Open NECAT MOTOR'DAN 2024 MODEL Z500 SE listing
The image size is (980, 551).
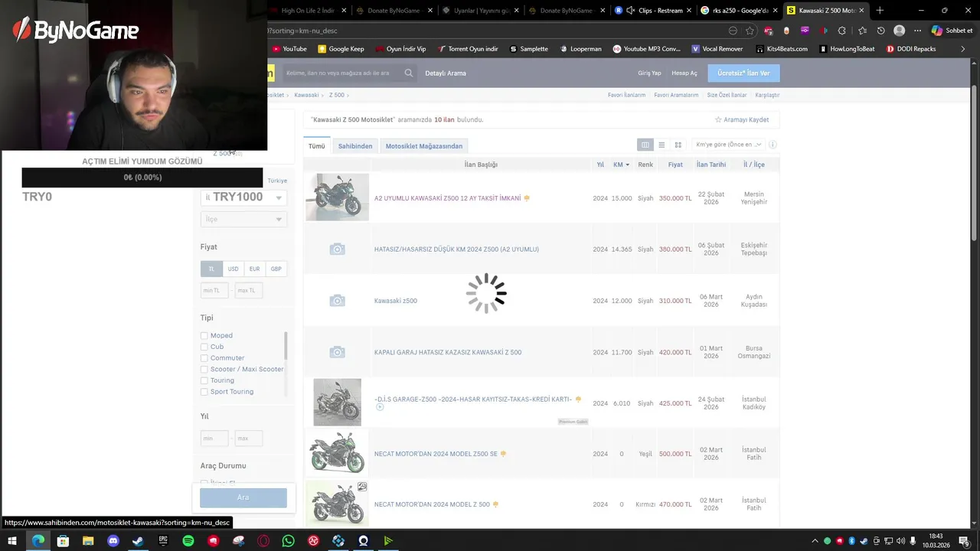click(436, 454)
